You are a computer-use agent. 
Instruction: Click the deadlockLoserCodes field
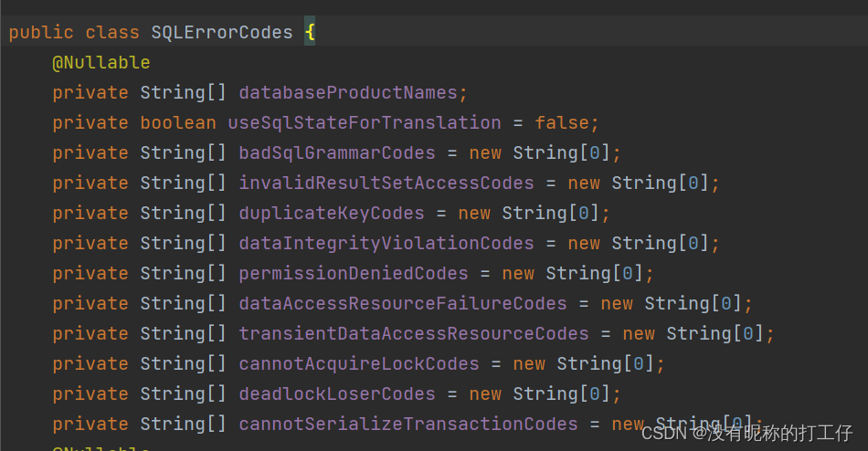336,394
